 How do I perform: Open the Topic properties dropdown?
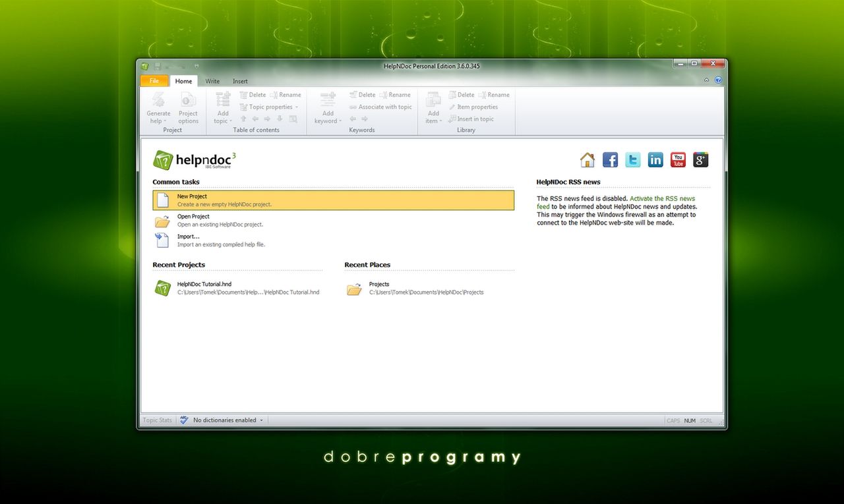coord(269,107)
